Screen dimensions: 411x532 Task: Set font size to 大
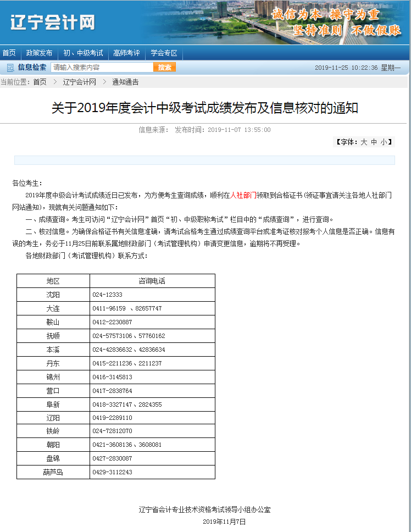[x=364, y=142]
